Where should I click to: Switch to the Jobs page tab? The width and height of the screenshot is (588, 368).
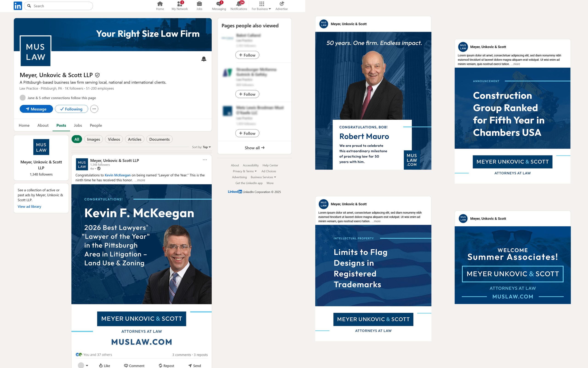(x=78, y=125)
